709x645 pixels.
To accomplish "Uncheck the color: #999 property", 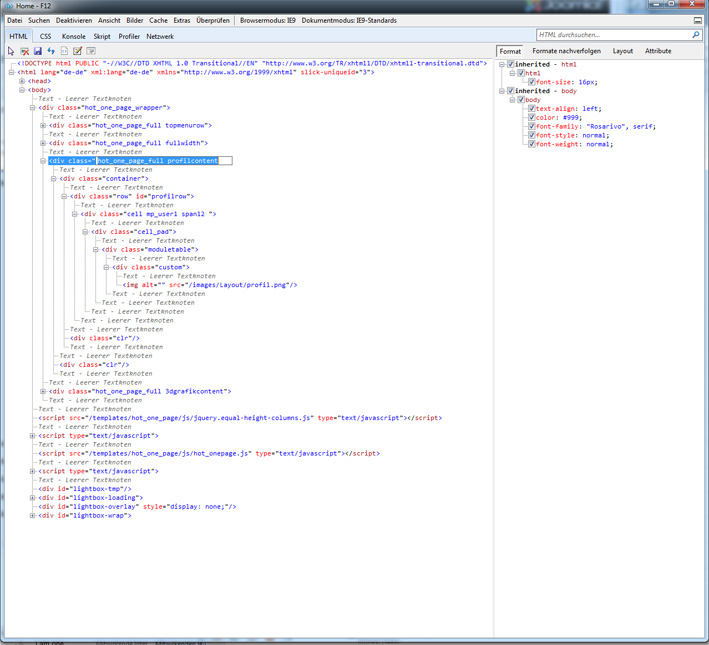I will coord(532,118).
